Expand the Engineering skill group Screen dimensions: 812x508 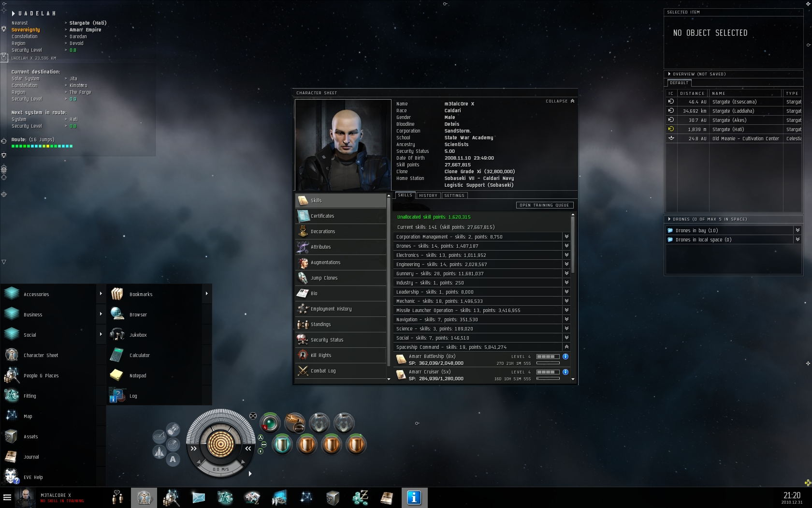(566, 264)
